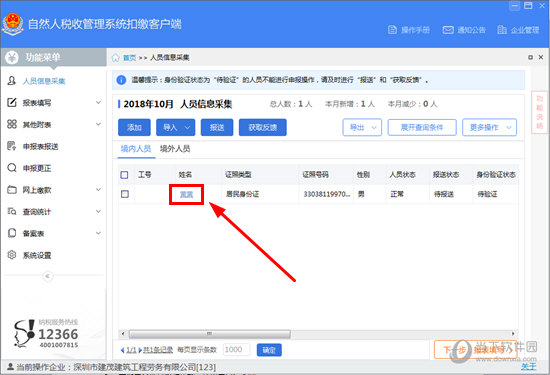Click the 功能菜单 yen icon

click(12, 57)
